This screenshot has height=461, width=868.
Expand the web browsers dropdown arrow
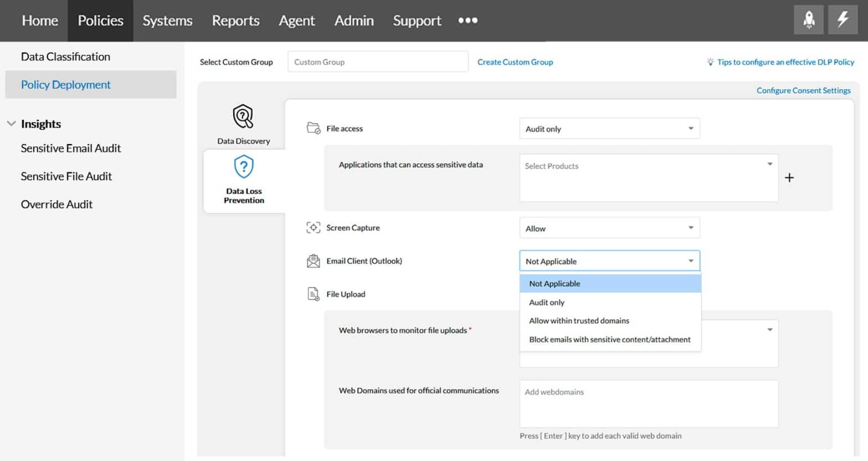(x=769, y=330)
